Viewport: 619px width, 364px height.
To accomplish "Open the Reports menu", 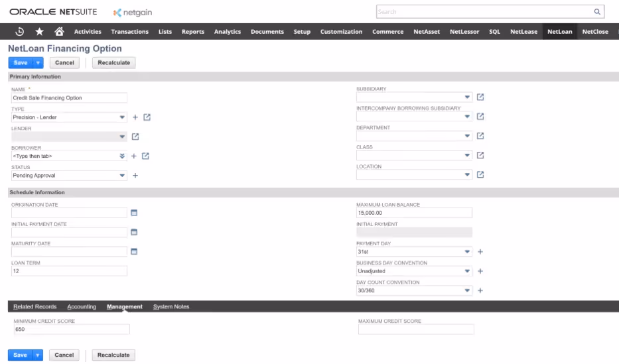I will pyautogui.click(x=193, y=32).
